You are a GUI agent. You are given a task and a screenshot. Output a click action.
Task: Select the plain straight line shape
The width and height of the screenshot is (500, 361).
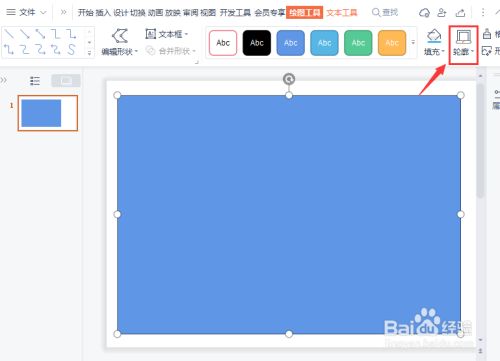[9, 34]
